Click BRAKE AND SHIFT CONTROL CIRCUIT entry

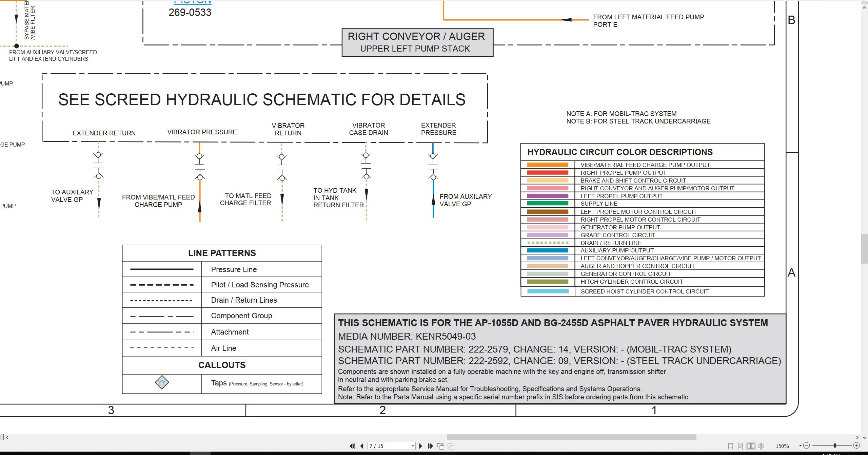633,181
